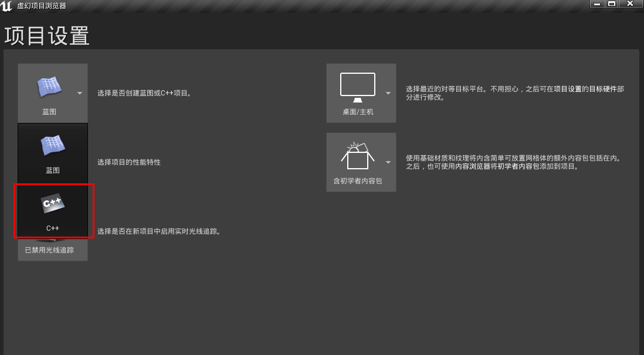The height and width of the screenshot is (355, 644).
Task: Click the starter content box icon
Action: click(x=358, y=156)
